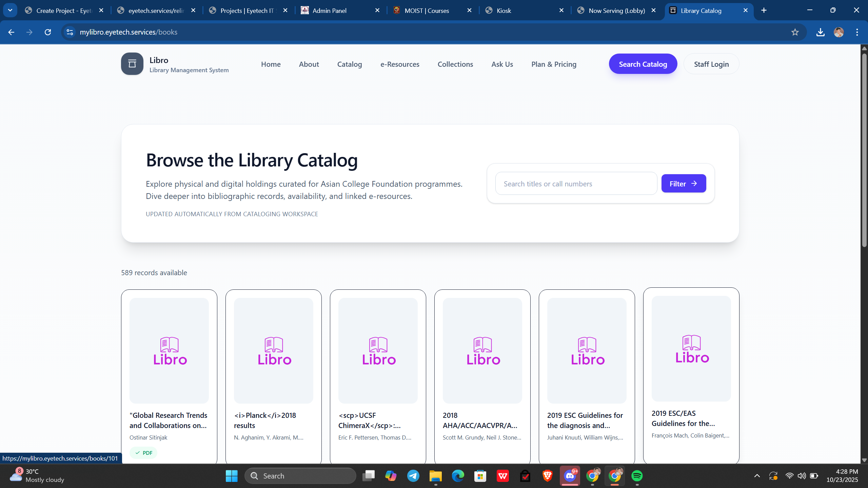
Task: Show hidden system tray icons chevron
Action: point(757,476)
